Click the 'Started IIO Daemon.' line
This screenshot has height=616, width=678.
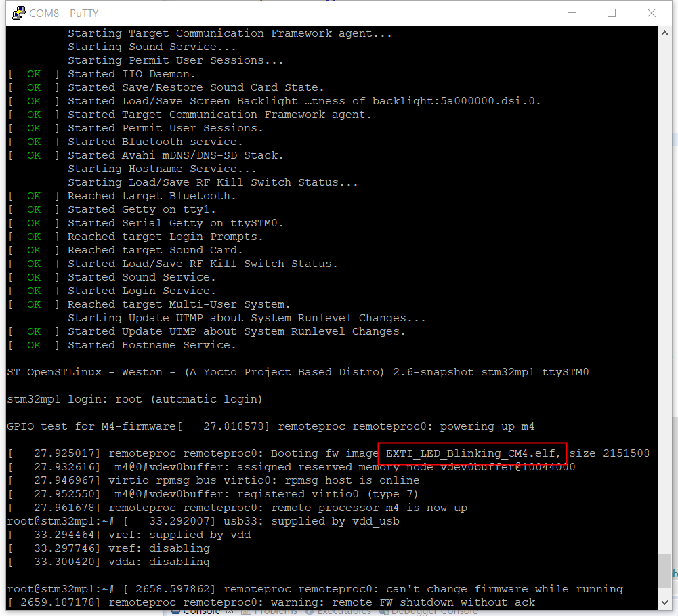point(102,74)
